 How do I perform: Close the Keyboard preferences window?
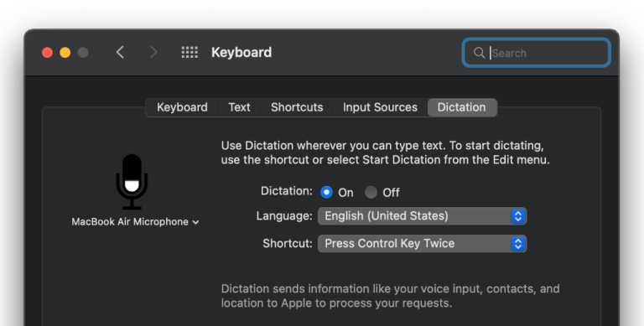pyautogui.click(x=47, y=53)
